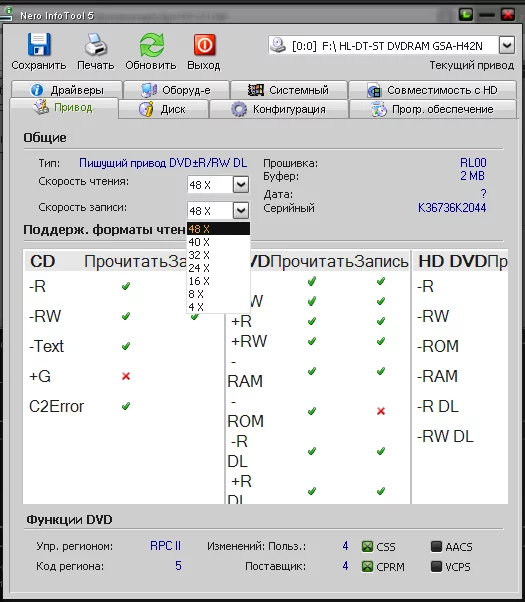The width and height of the screenshot is (525, 602).
Task: Switch to the Совместимость с HD tab
Action: click(432, 90)
